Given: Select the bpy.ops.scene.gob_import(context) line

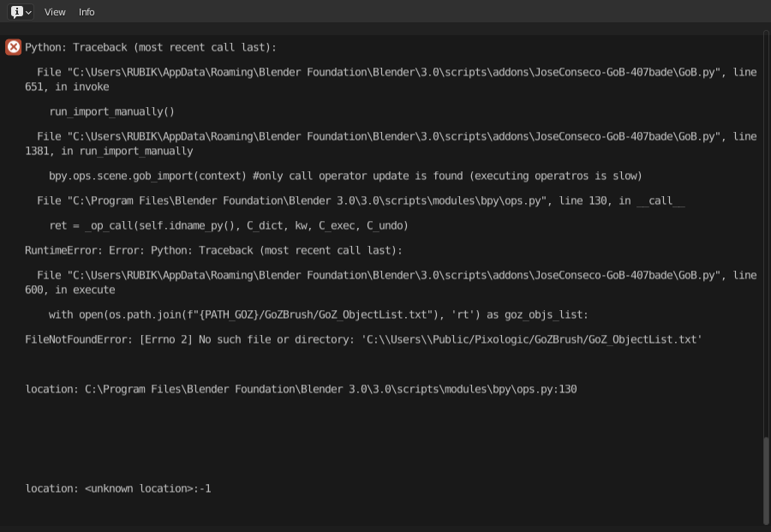Looking at the screenshot, I should 345,176.
